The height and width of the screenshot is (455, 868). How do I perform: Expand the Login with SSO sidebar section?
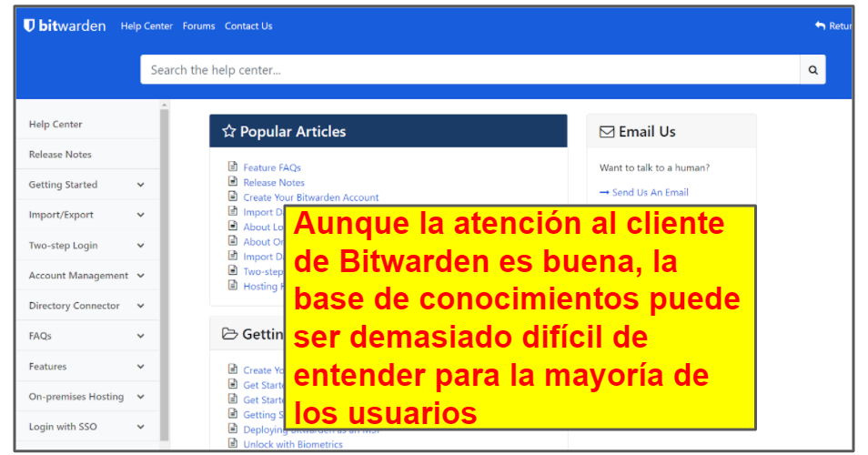point(141,427)
